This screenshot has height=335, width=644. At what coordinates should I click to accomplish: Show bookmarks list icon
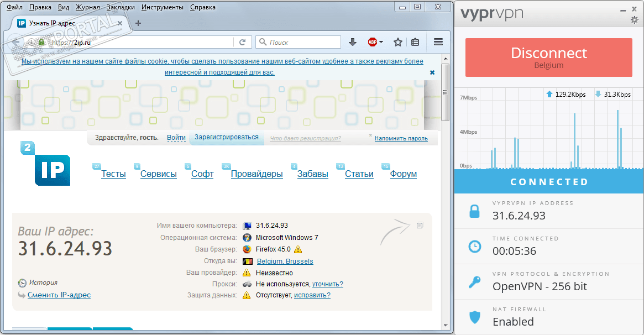point(415,42)
